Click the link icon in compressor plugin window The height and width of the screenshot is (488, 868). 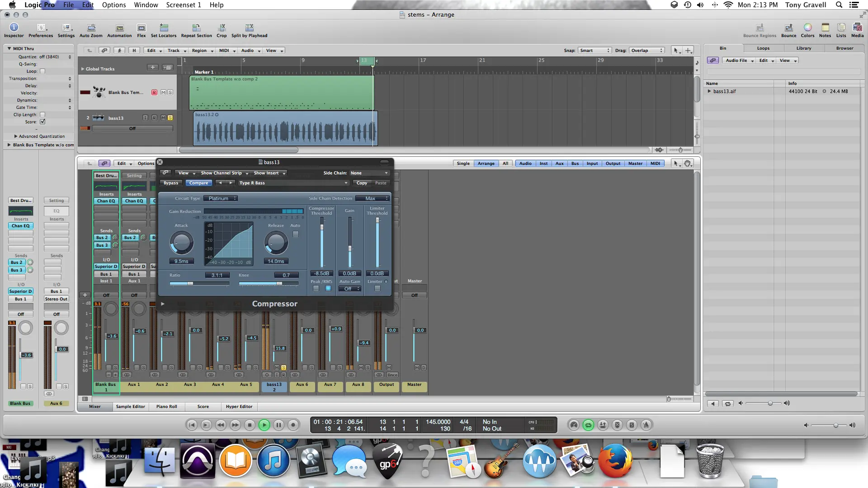(x=165, y=173)
